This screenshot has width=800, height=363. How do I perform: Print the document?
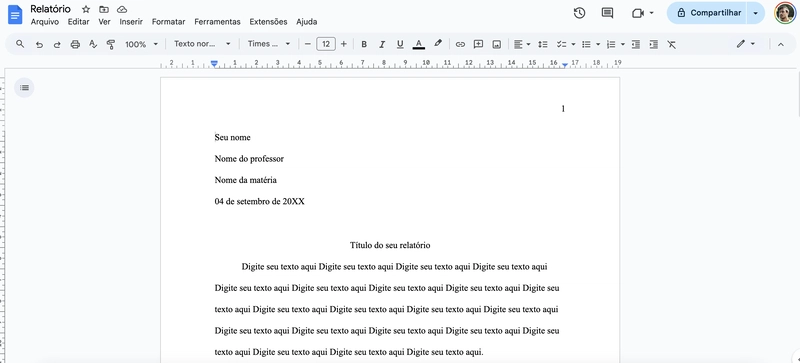point(75,44)
